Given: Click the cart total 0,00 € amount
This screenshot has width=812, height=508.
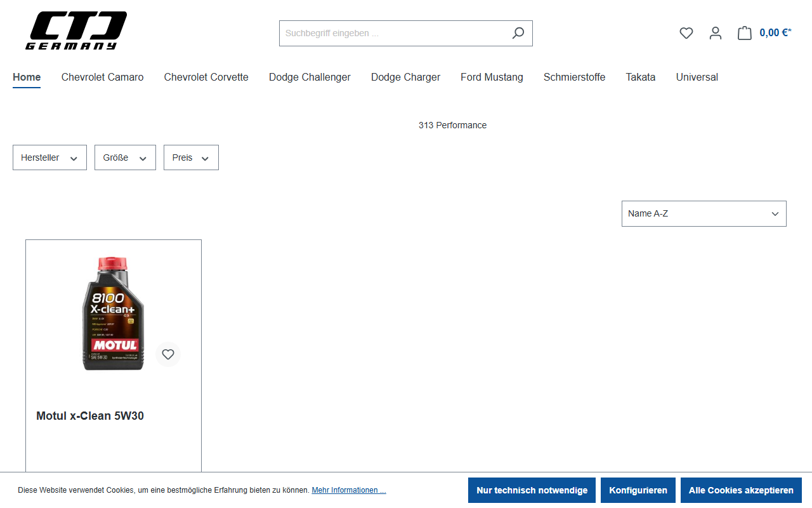Looking at the screenshot, I should (775, 33).
